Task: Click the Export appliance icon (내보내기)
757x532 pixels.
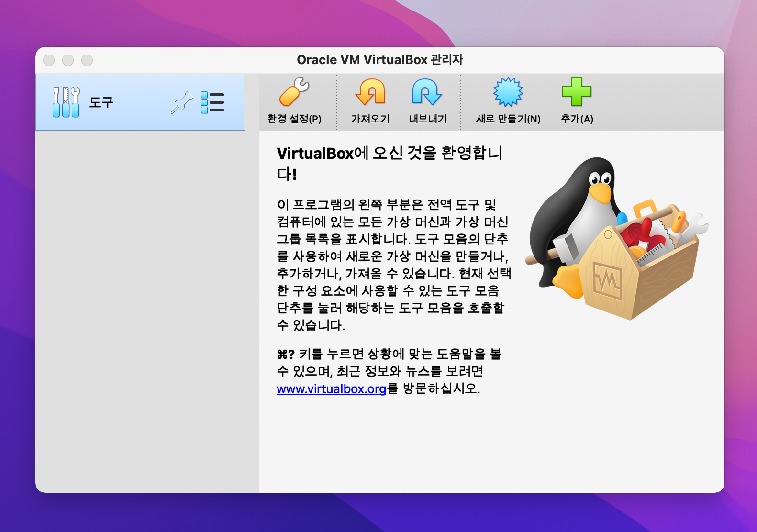Action: click(427, 92)
